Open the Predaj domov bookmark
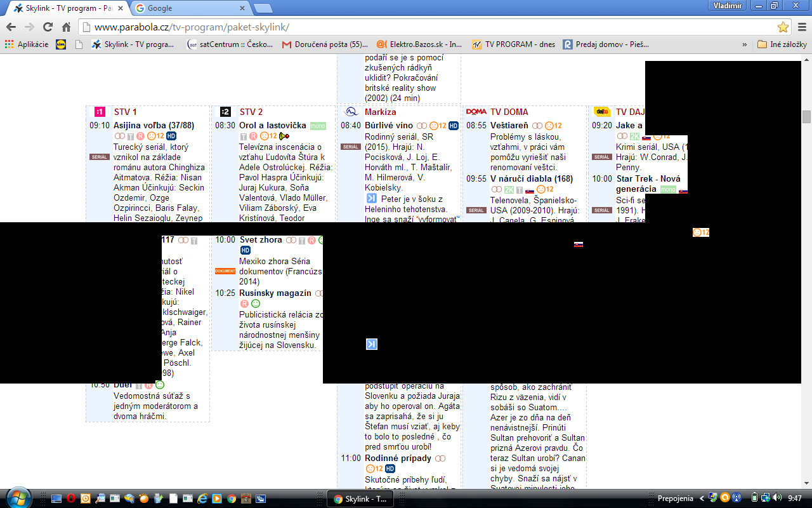812x508 pixels. 606,44
